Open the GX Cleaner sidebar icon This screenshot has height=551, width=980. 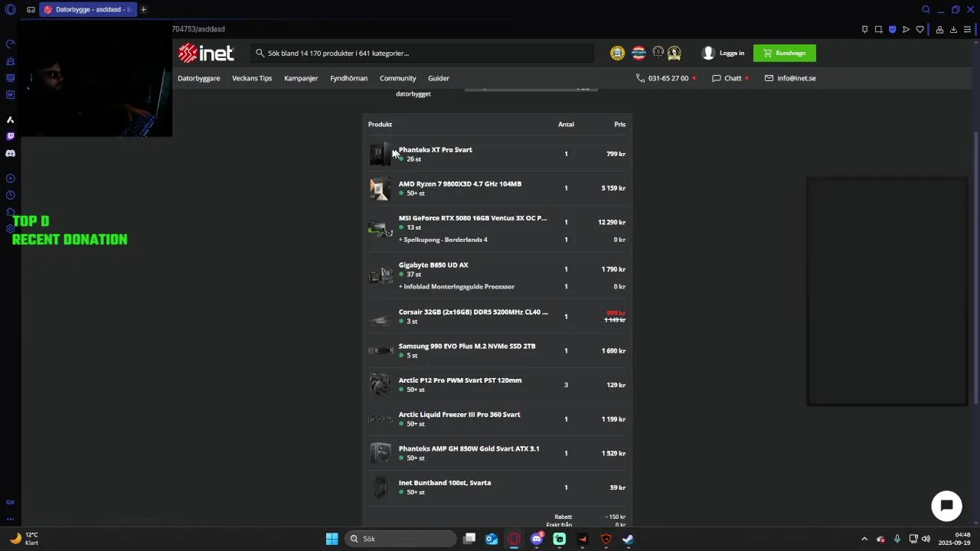(10, 61)
